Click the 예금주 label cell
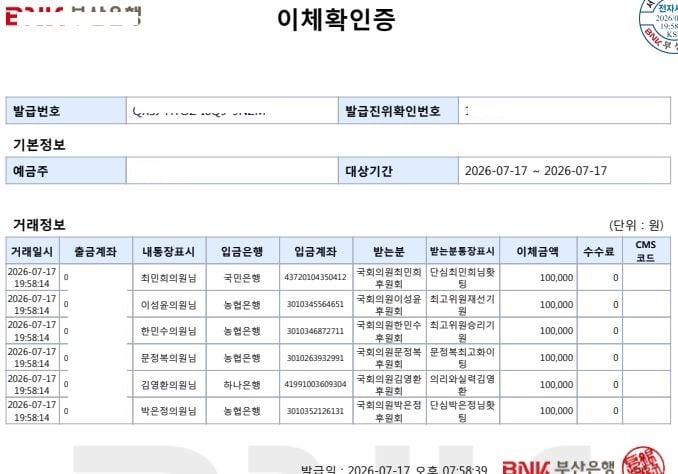Image resolution: width=678 pixels, height=474 pixels. point(66,171)
